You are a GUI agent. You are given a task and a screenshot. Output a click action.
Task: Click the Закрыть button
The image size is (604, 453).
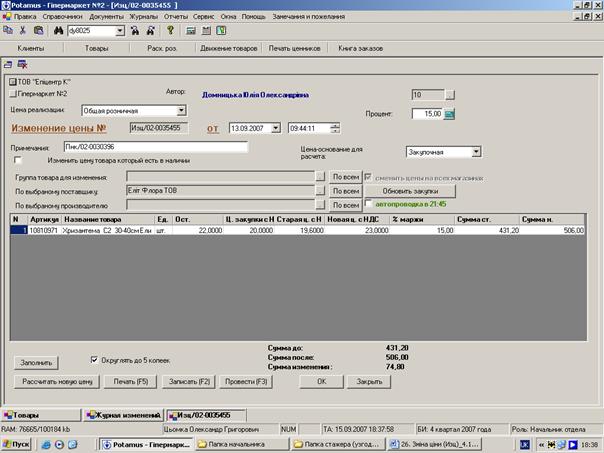pos(369,382)
